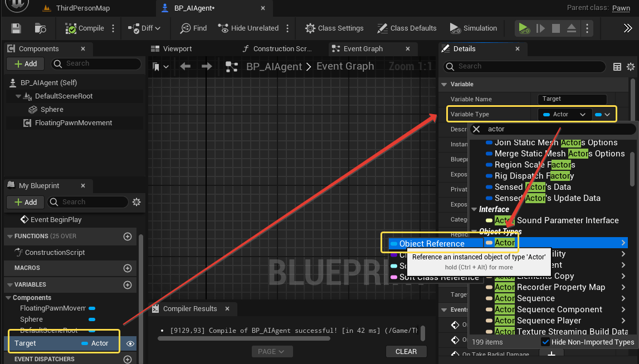Screen dimensions: 639x364
Task: Edit the Variable Name field
Action: click(x=572, y=99)
